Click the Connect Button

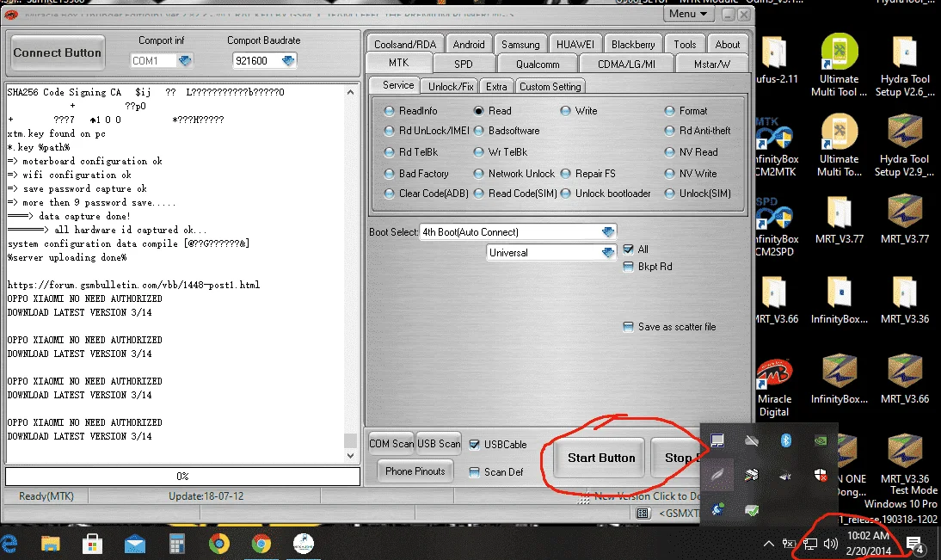[x=57, y=52]
